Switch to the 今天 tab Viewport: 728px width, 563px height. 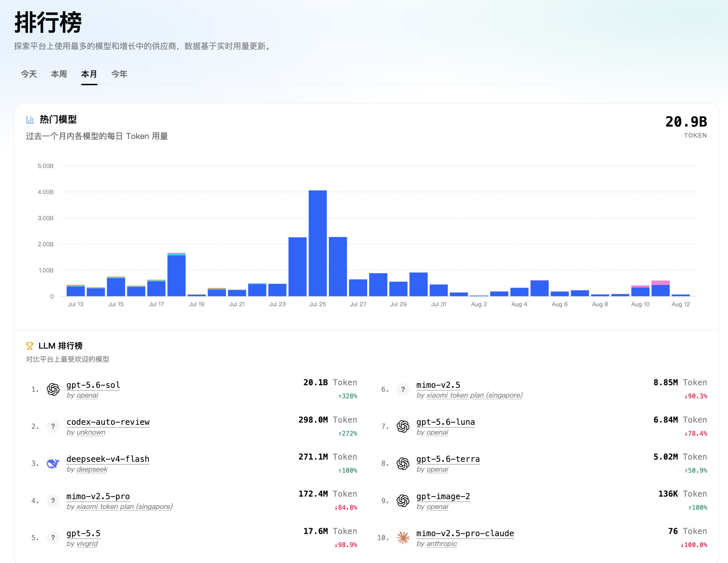[29, 74]
